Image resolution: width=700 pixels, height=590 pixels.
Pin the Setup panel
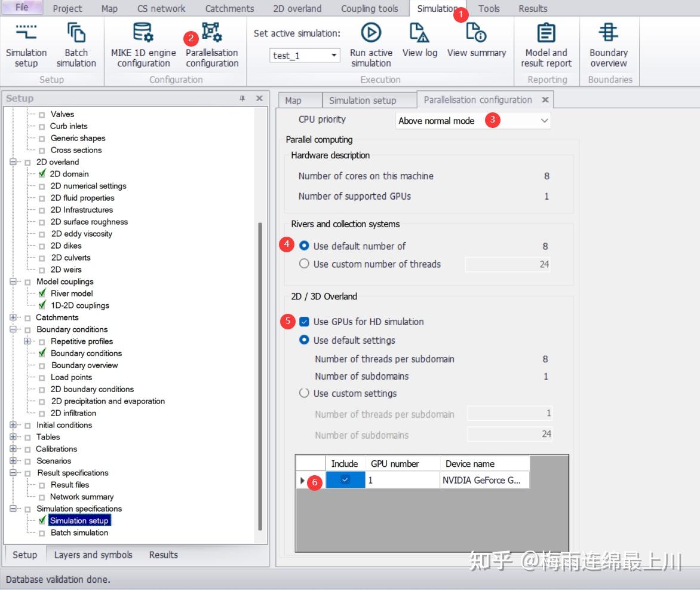pos(242,98)
